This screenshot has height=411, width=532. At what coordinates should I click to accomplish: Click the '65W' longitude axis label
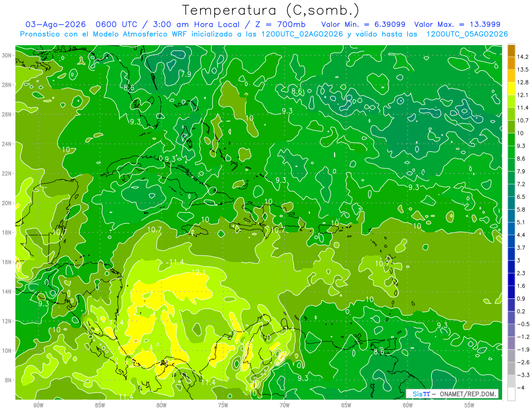(x=346, y=405)
